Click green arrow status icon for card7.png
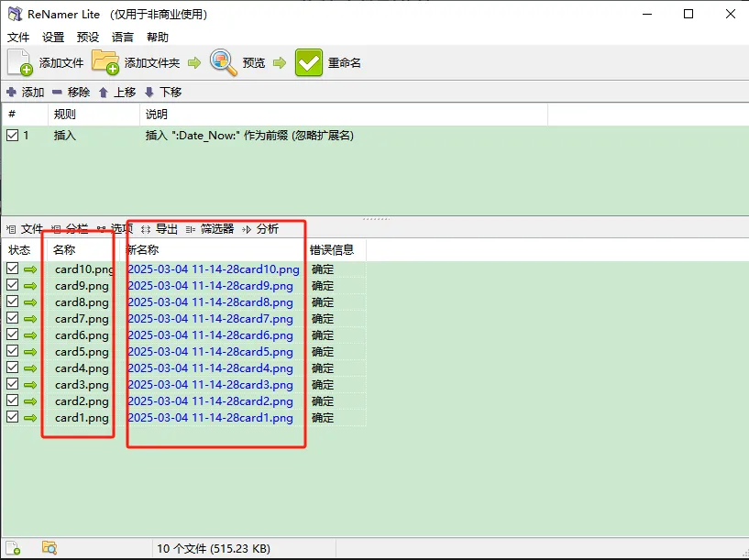 [30, 319]
